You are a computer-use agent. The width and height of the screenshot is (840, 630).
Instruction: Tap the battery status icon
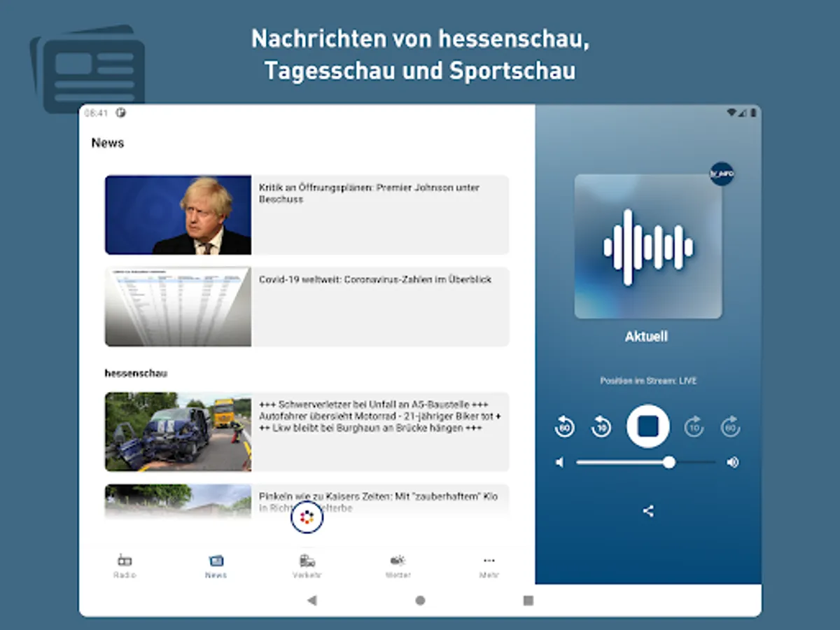pyautogui.click(x=753, y=113)
